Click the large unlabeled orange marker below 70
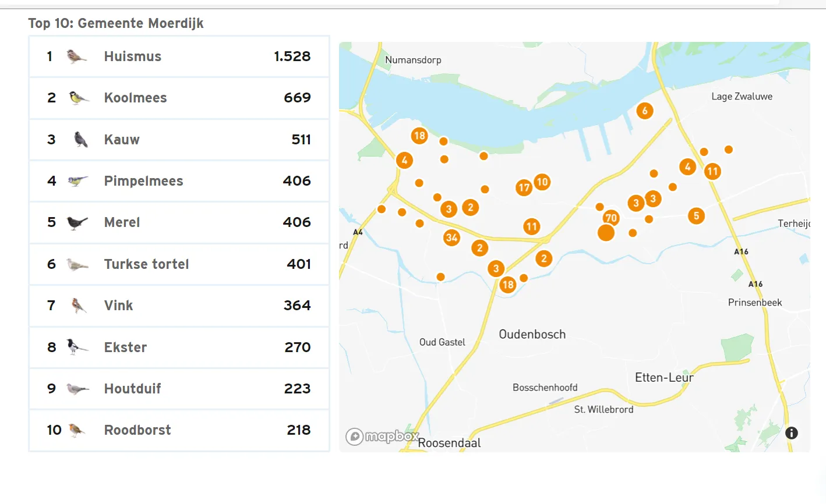The height and width of the screenshot is (504, 826). 606,233
